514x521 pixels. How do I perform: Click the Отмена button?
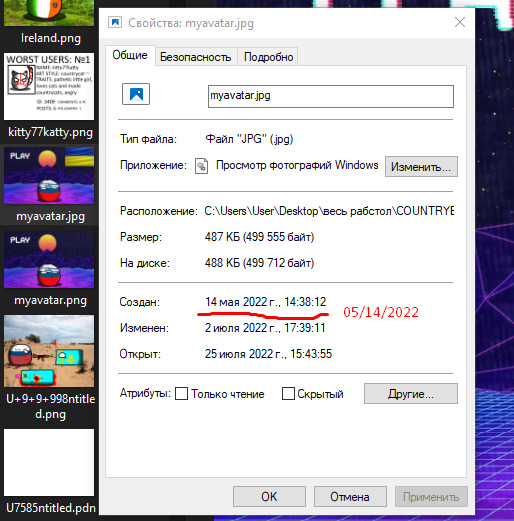[x=350, y=497]
